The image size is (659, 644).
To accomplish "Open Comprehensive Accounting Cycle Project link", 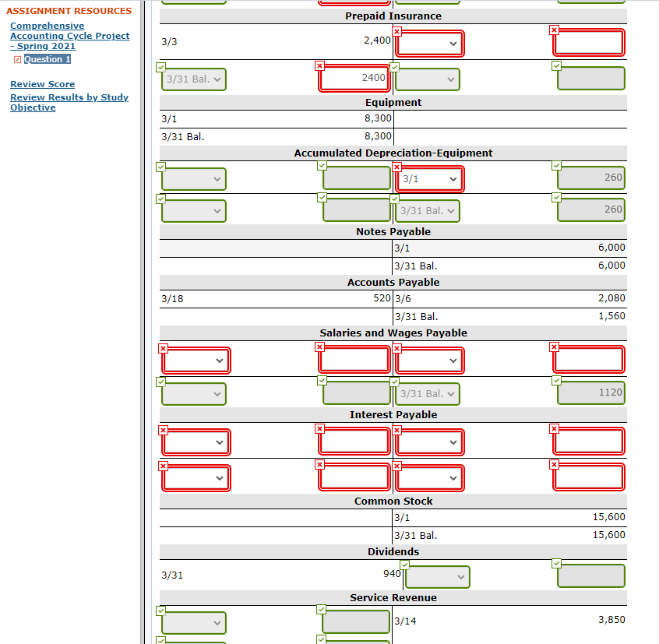I will 70,36.
